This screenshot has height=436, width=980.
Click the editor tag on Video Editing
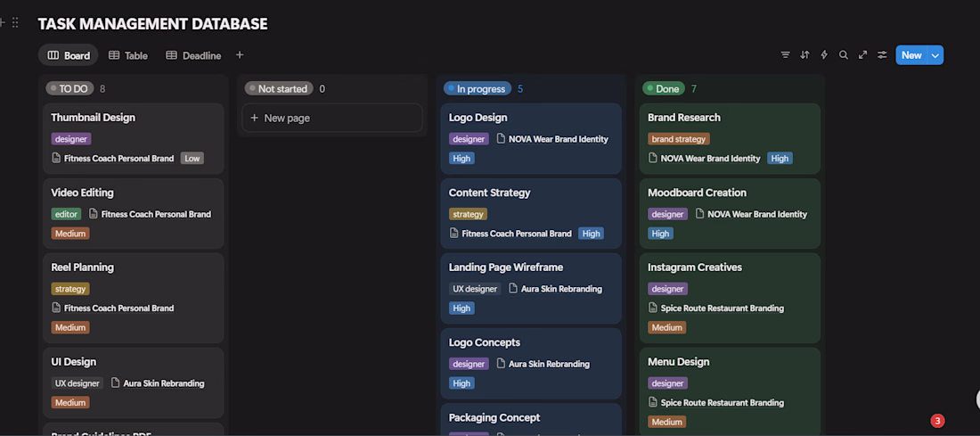[66, 214]
